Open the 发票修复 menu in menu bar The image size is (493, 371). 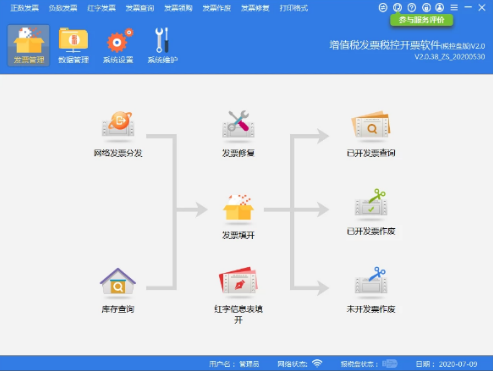[x=255, y=8]
